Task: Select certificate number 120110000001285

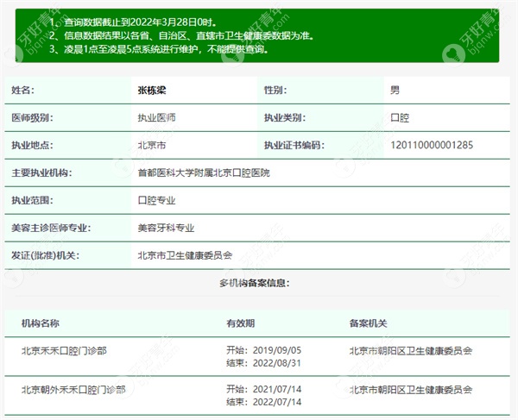Action: [432, 145]
